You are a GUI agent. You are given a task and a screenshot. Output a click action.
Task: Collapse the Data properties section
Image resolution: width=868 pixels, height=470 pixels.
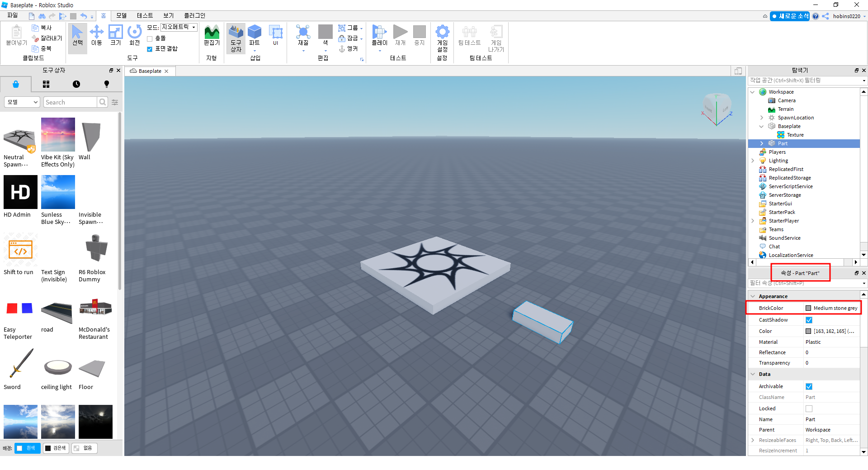(753, 374)
